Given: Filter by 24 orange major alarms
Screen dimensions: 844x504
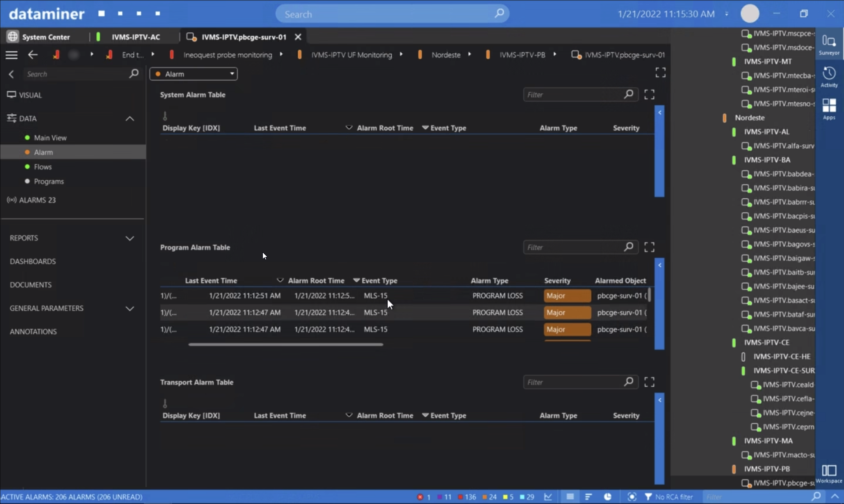Looking at the screenshot, I should (x=489, y=497).
